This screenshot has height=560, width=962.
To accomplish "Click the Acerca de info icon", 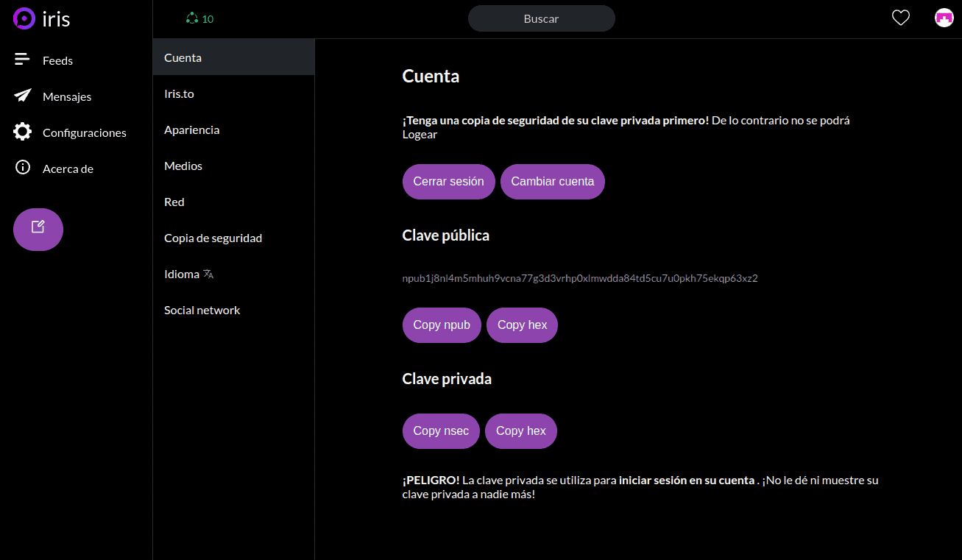I will pyautogui.click(x=23, y=168).
